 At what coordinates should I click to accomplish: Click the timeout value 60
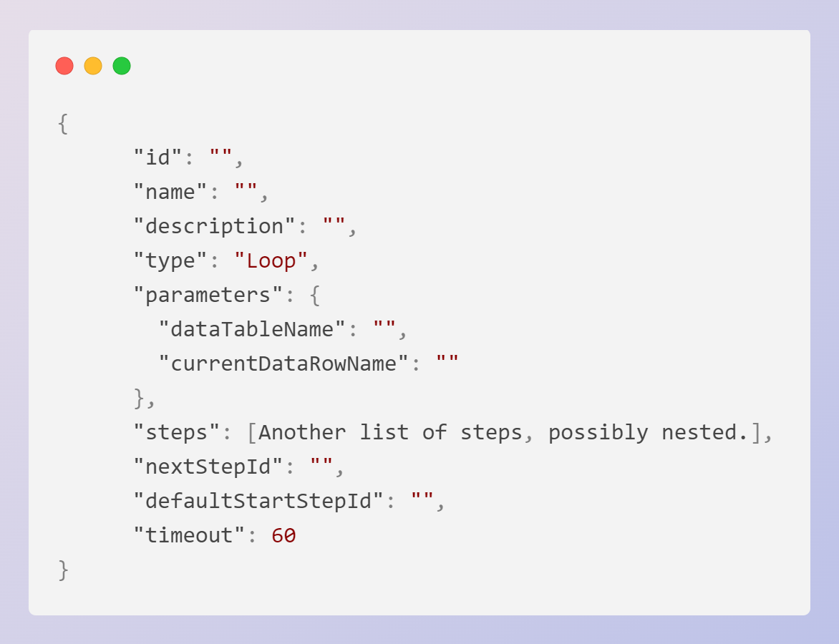283,535
